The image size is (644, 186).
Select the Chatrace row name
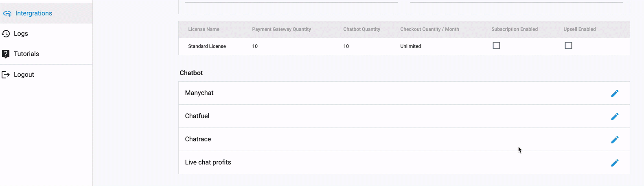pos(198,139)
